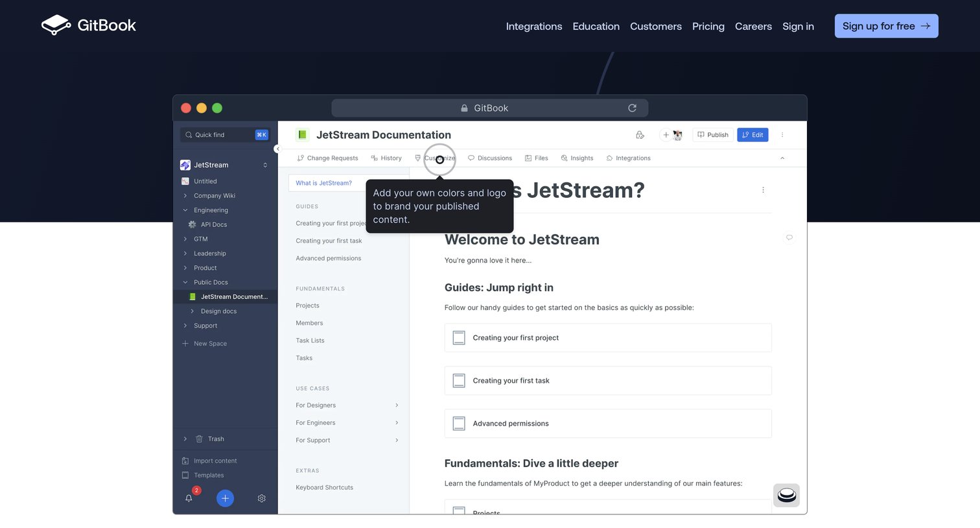980x528 pixels.
Task: Open the Education nav link
Action: 596,26
